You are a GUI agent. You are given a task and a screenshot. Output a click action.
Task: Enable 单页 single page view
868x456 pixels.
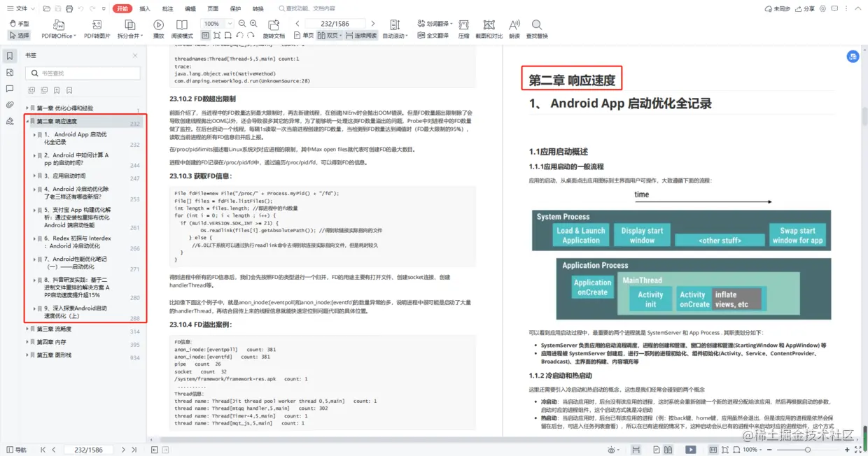pos(304,35)
